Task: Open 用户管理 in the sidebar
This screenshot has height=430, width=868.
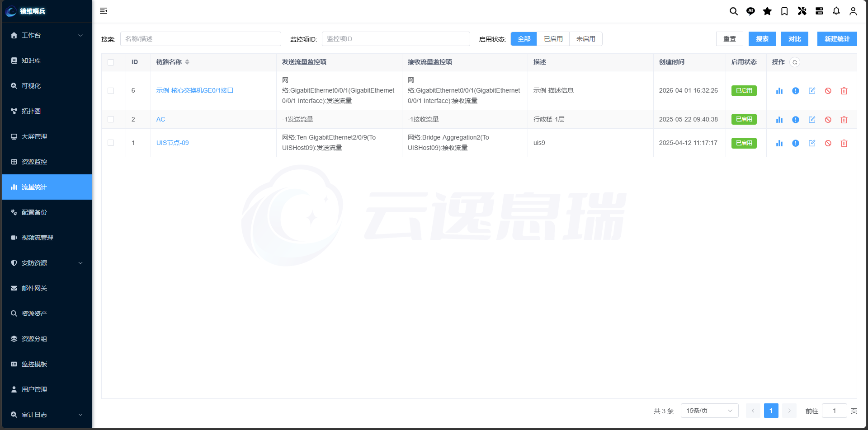Action: (x=47, y=389)
